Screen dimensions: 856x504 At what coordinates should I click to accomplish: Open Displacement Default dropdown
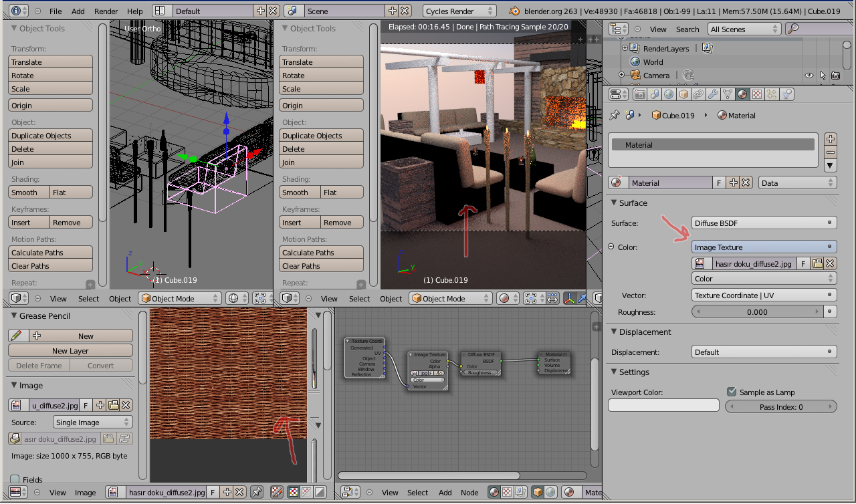[764, 352]
